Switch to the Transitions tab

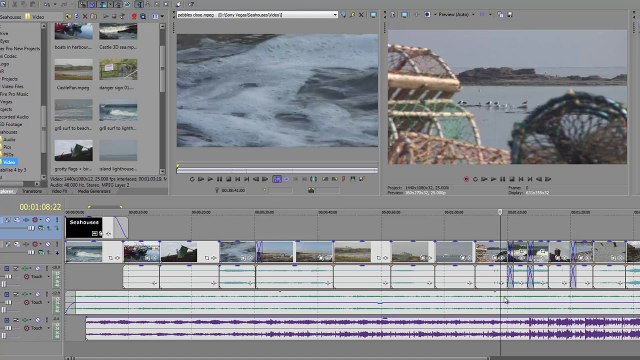[x=32, y=191]
